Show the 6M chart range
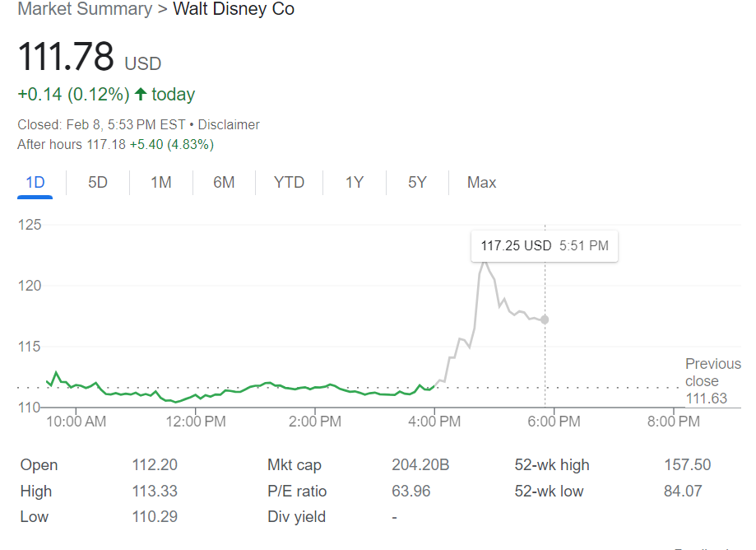The height and width of the screenshot is (550, 756). coord(224,183)
